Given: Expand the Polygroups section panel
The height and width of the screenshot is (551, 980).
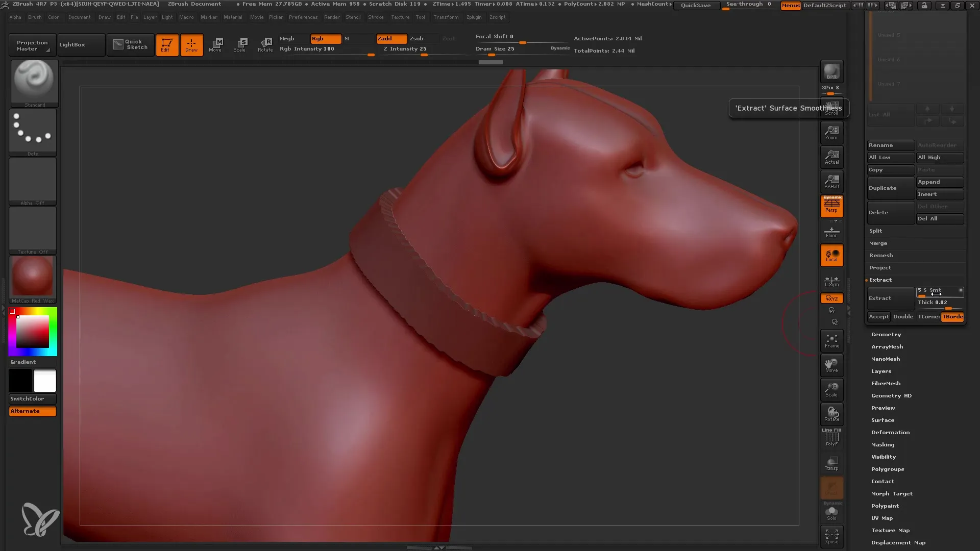Looking at the screenshot, I should (x=887, y=469).
